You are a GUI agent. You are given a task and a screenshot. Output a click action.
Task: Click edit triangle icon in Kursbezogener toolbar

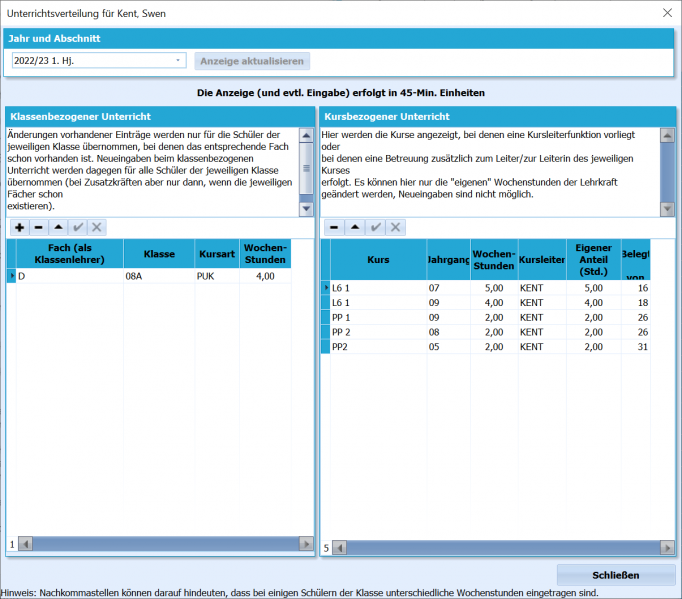click(355, 227)
